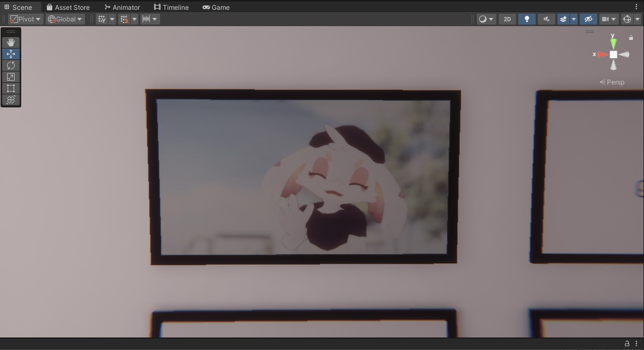Open grid visibility options arrow
The width and height of the screenshot is (644, 350).
pos(112,19)
